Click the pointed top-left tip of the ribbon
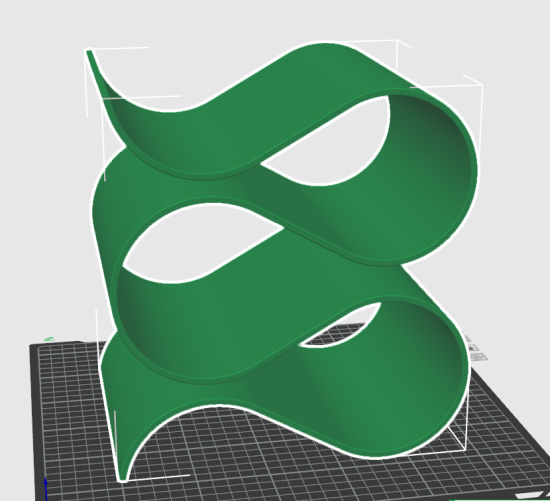550x501 pixels. [90, 53]
